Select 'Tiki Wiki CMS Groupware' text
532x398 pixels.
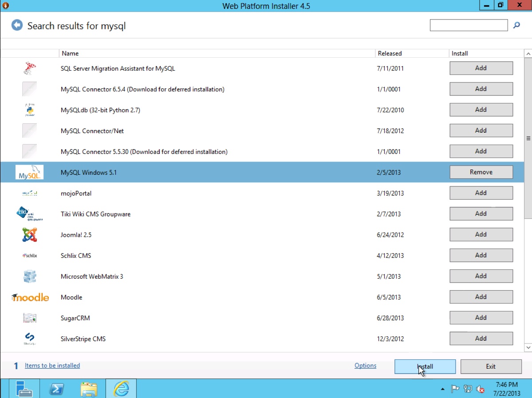[x=96, y=214]
